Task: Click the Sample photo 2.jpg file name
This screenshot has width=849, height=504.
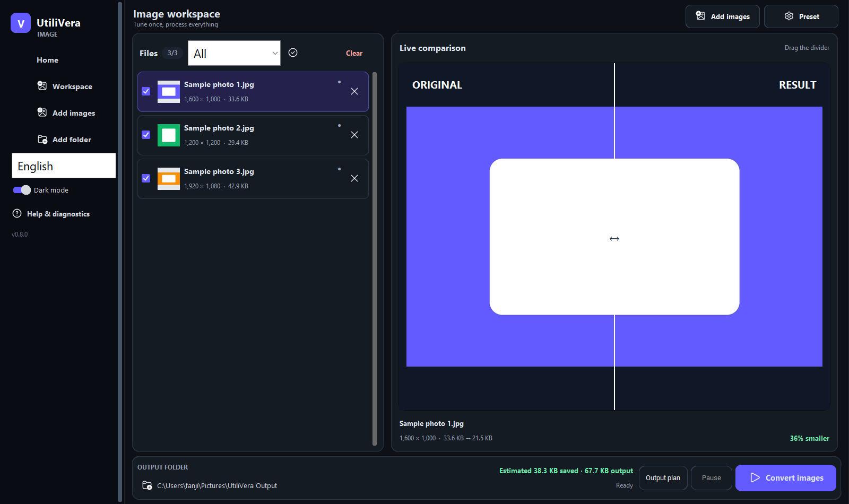Action: 219,128
